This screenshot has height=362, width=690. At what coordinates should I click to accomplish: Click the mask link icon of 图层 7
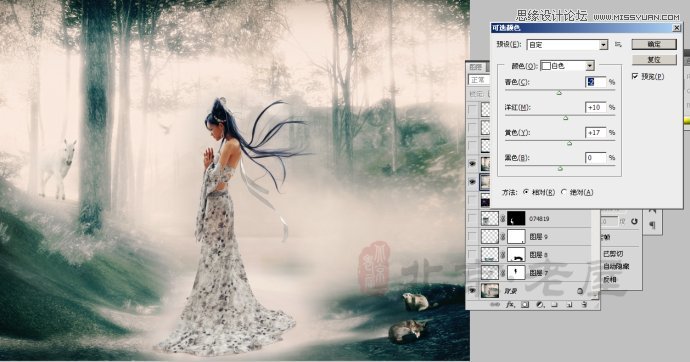[503, 273]
